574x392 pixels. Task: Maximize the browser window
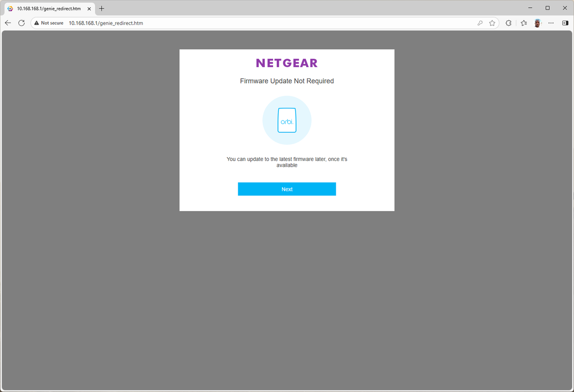pyautogui.click(x=548, y=8)
